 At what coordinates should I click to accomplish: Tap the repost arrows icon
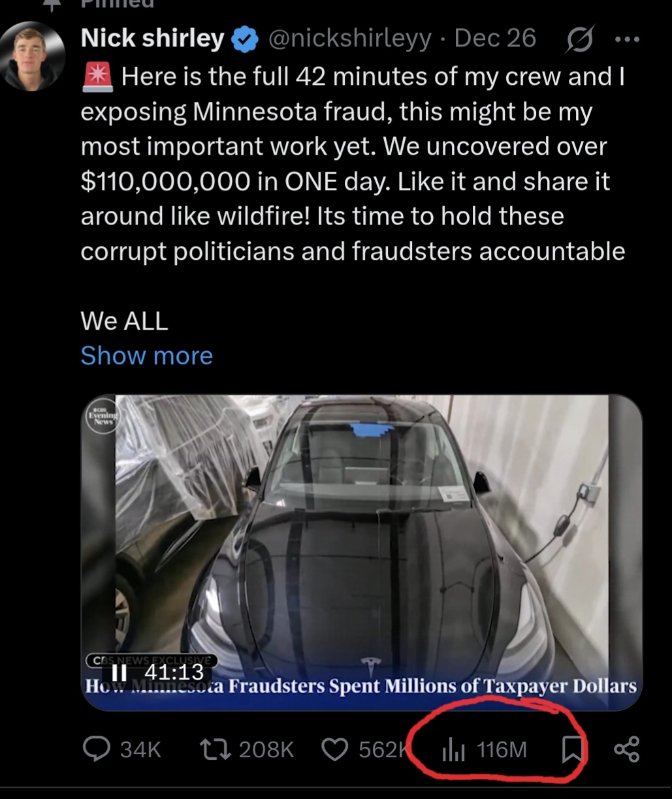216,749
